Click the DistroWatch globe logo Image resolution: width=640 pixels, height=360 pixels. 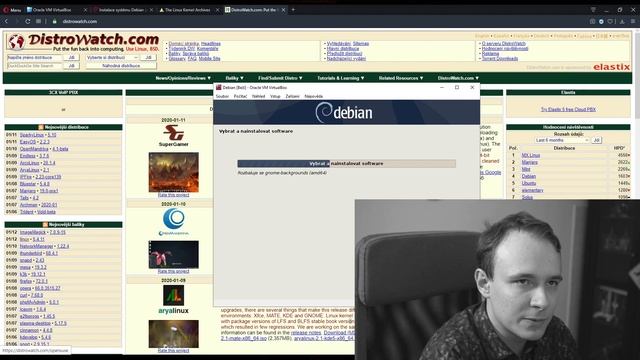click(x=16, y=42)
